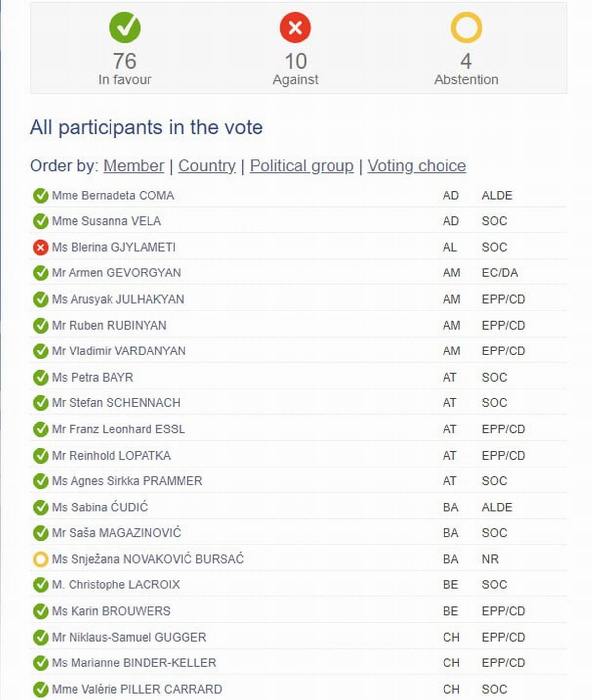Click the name Mr Reinhold LOPATKA

click(111, 455)
